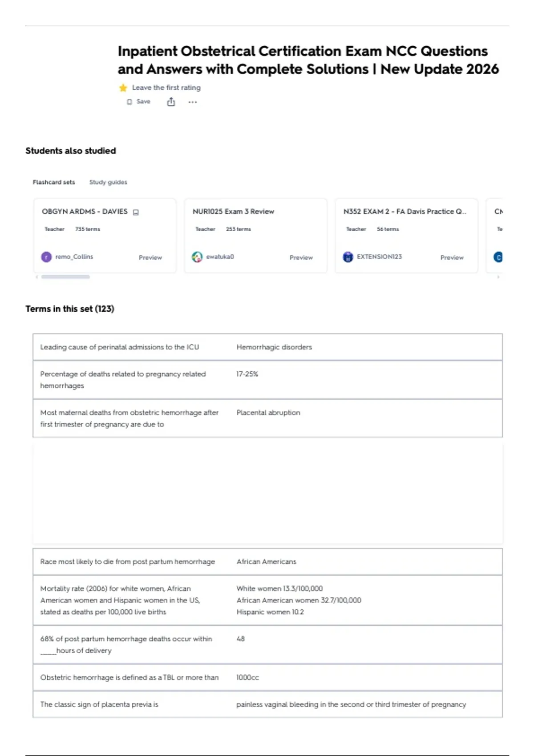Select African American women 32.7/100,000 line
The image size is (534, 756).
[299, 600]
